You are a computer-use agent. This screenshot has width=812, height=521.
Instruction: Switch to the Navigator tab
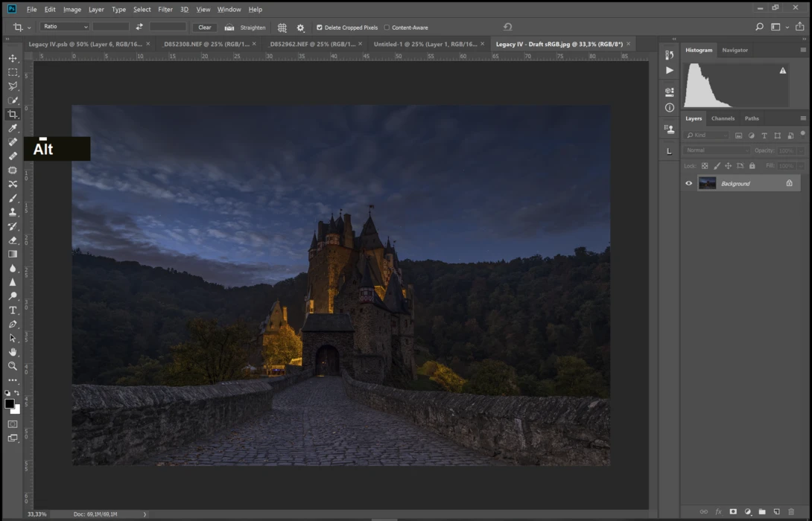735,50
